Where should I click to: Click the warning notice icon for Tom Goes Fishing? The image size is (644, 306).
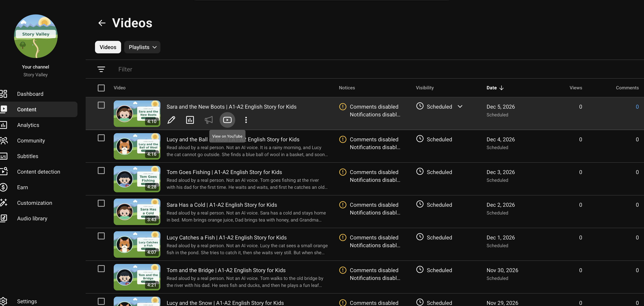(x=343, y=172)
